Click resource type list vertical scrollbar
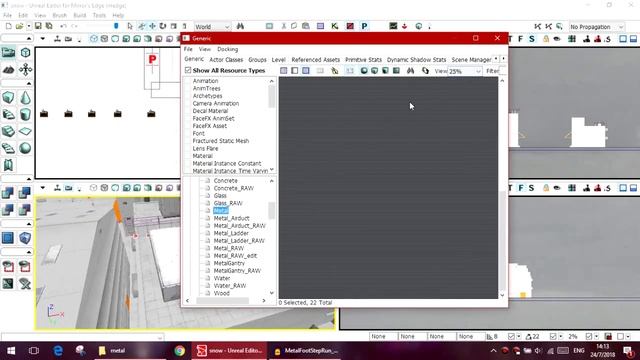 click(x=271, y=98)
